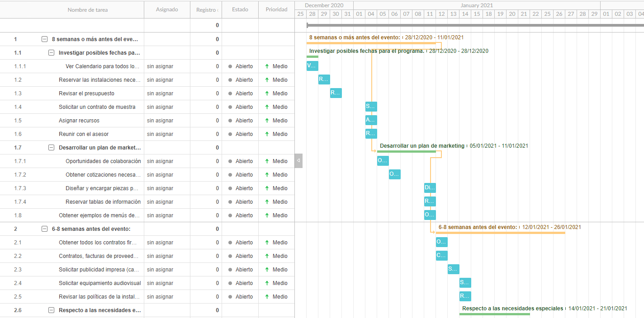The image size is (644, 318).
Task: Select task 'Solicitar publicidad impresa'
Action: point(99,270)
